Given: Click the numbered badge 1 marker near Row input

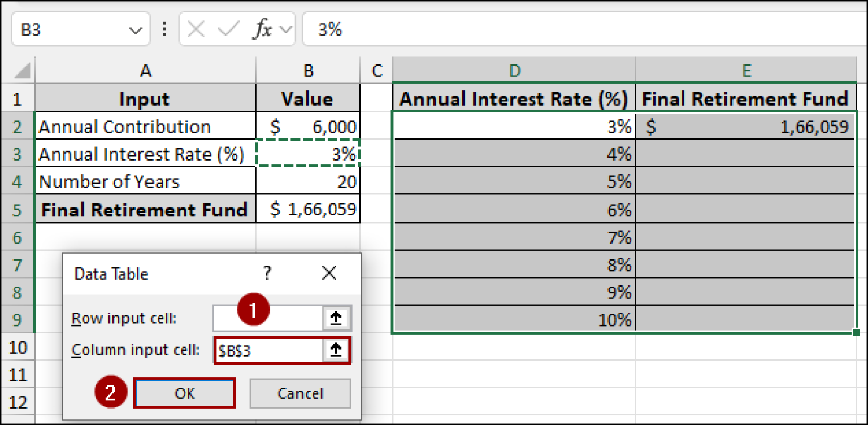Looking at the screenshot, I should pos(255,310).
